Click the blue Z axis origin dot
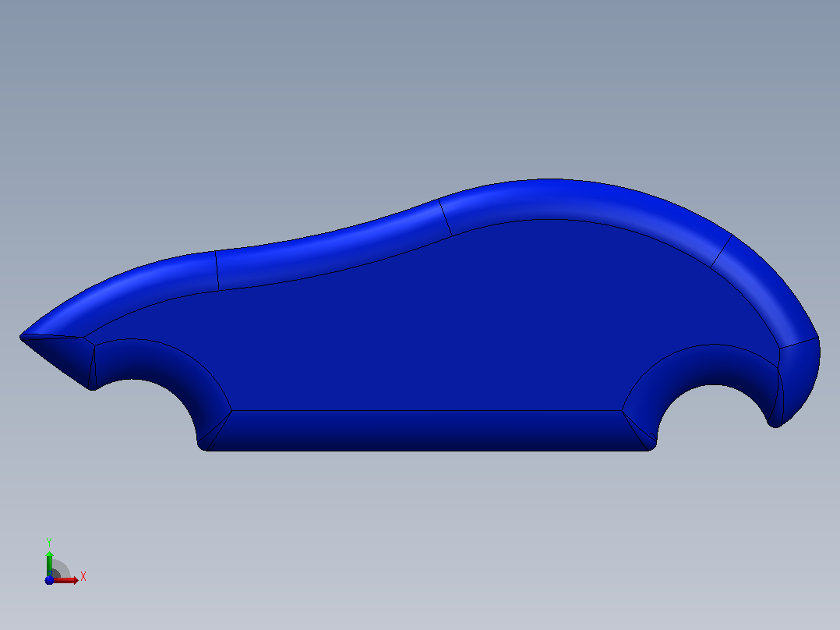 [49, 580]
